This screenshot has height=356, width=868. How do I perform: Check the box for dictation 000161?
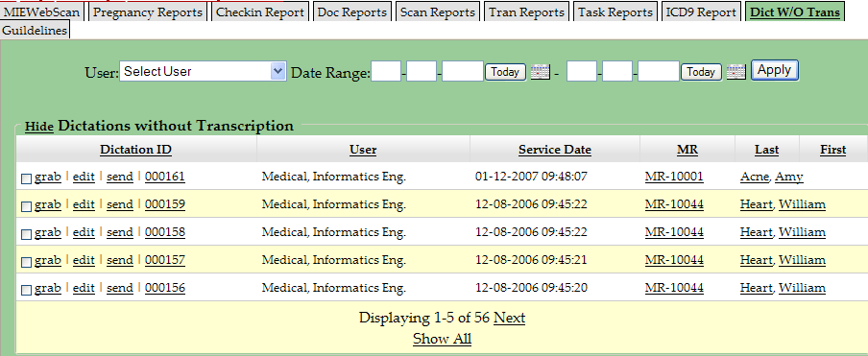coord(26,178)
